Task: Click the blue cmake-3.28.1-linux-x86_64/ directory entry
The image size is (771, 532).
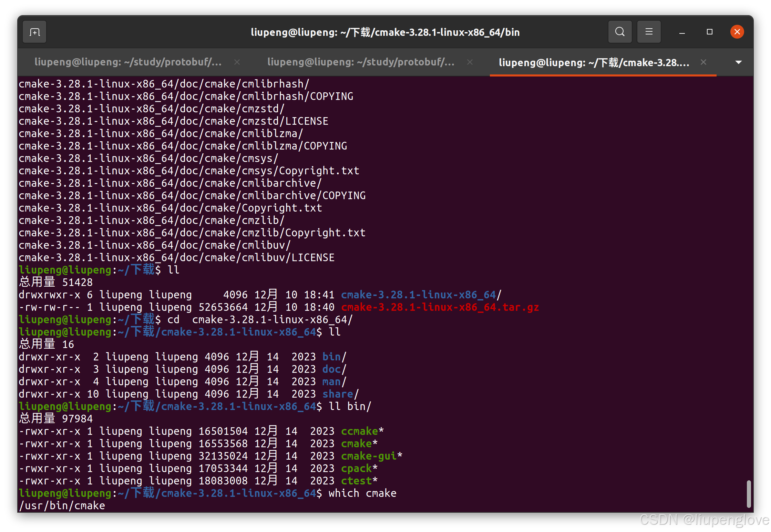Action: click(x=421, y=295)
